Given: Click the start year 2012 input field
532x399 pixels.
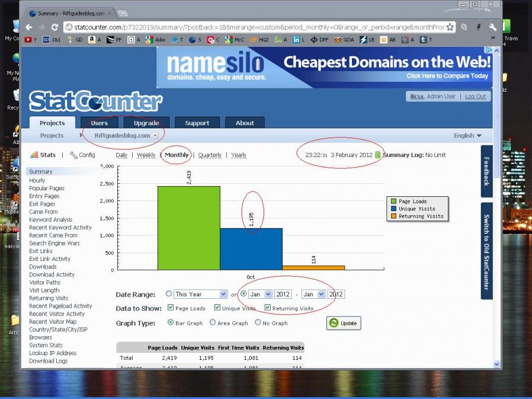Looking at the screenshot, I should [x=283, y=294].
